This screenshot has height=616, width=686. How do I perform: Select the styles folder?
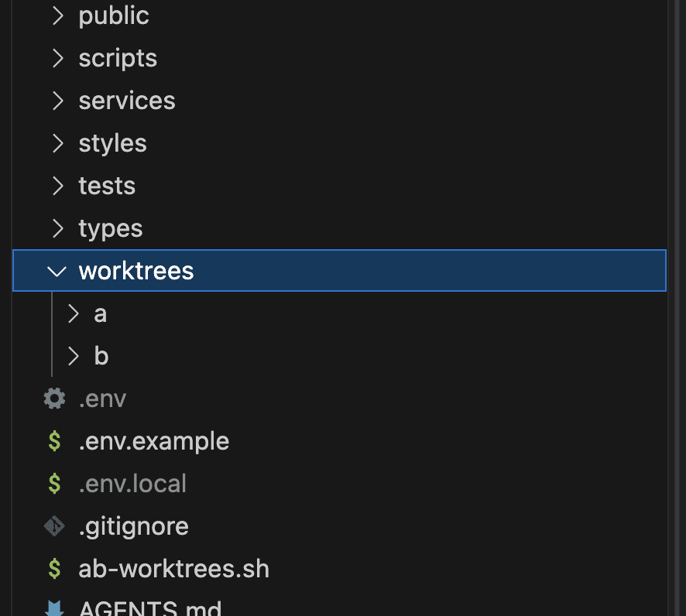coord(112,143)
